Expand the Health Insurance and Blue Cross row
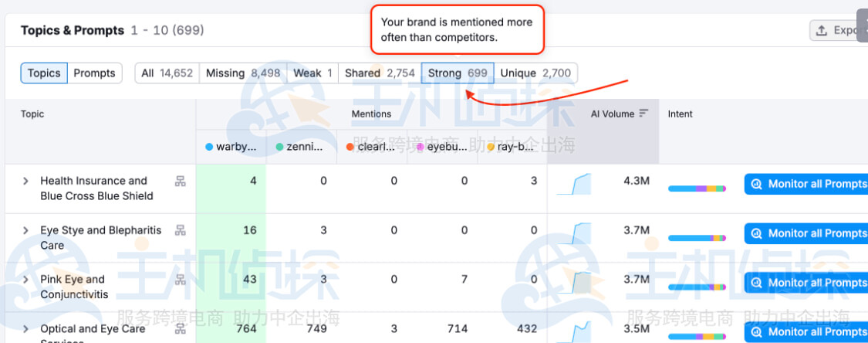Screen dimensions: 868x343 point(25,181)
